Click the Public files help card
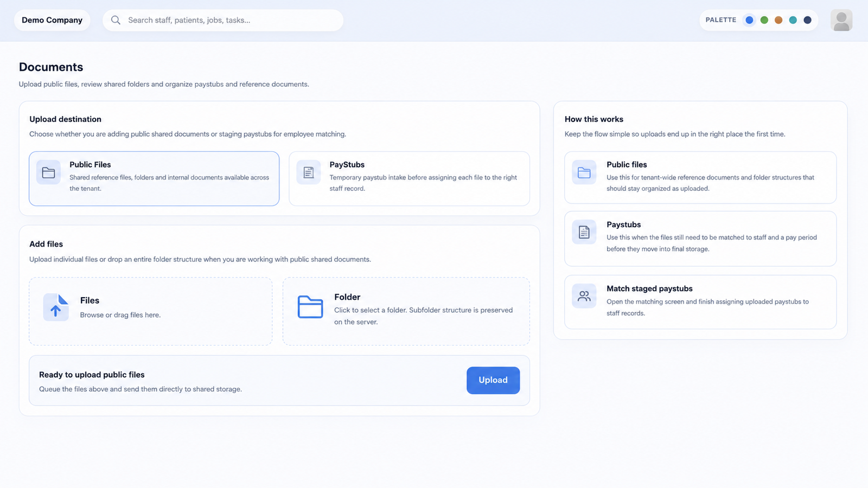This screenshot has height=488, width=868. [700, 177]
